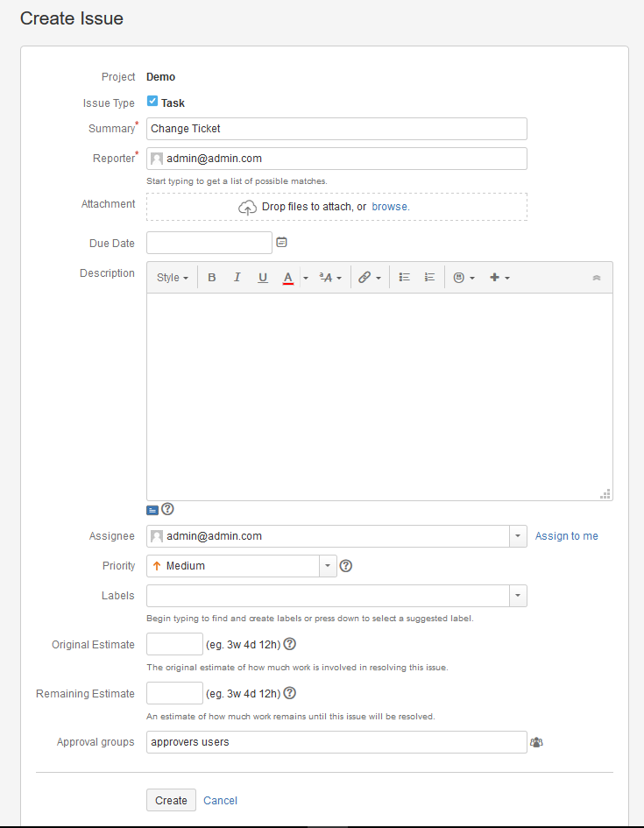Viewport: 644px width, 828px height.
Task: Open the Due Date calendar picker
Action: [x=282, y=243]
